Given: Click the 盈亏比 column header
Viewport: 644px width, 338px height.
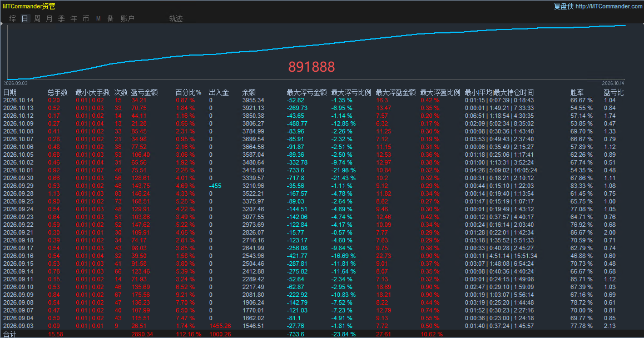Looking at the screenshot, I should point(613,92).
